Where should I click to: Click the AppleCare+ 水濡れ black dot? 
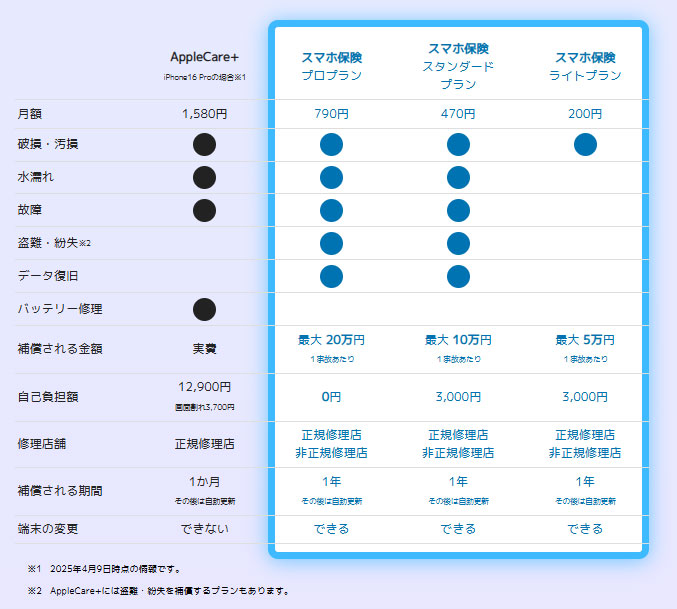[x=204, y=178]
